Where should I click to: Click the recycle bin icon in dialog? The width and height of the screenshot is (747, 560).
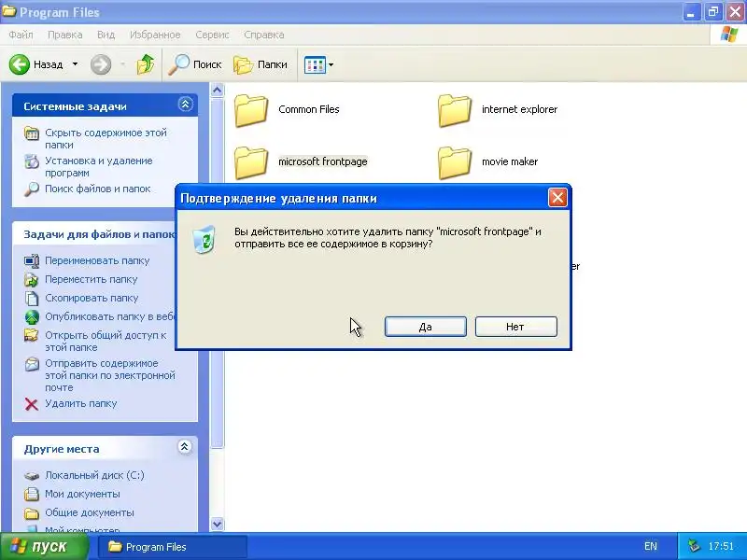[x=204, y=239]
